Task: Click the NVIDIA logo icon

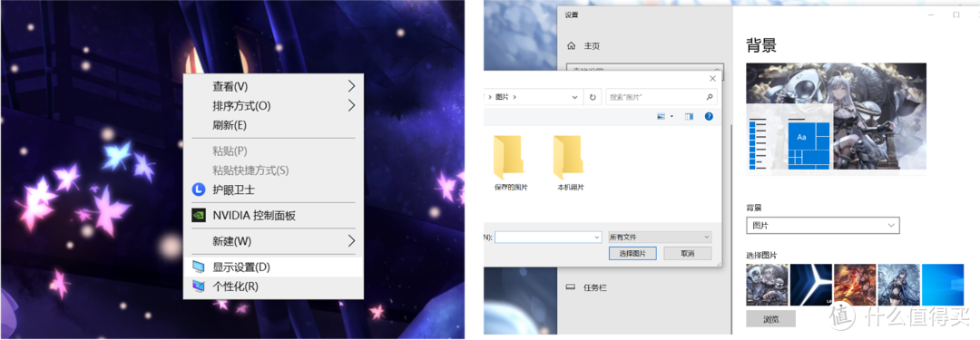Action: [x=198, y=215]
